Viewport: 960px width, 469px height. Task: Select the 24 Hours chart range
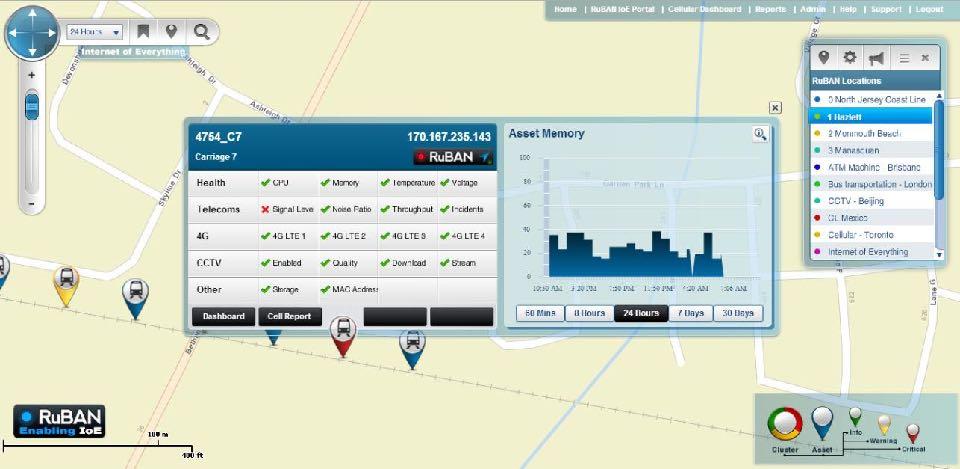(641, 313)
